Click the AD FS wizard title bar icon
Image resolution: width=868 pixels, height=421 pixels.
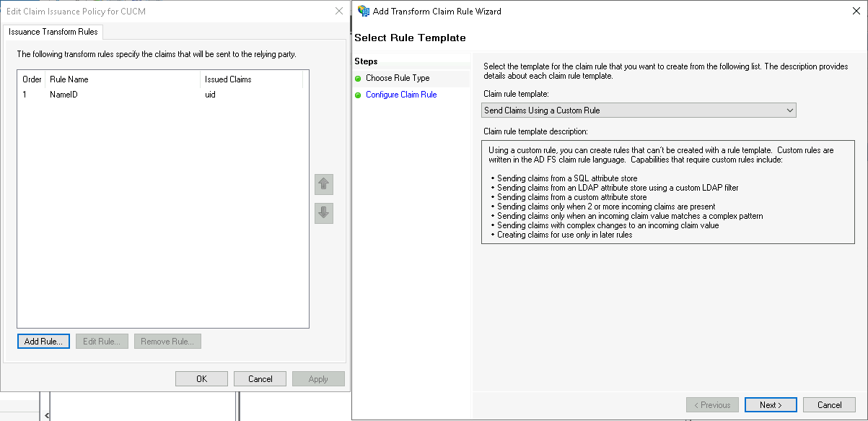364,11
